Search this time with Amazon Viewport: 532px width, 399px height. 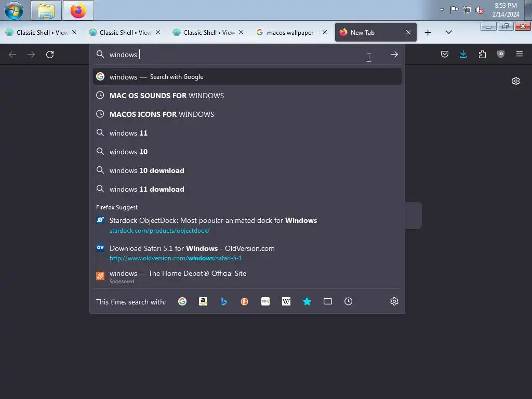click(x=203, y=301)
